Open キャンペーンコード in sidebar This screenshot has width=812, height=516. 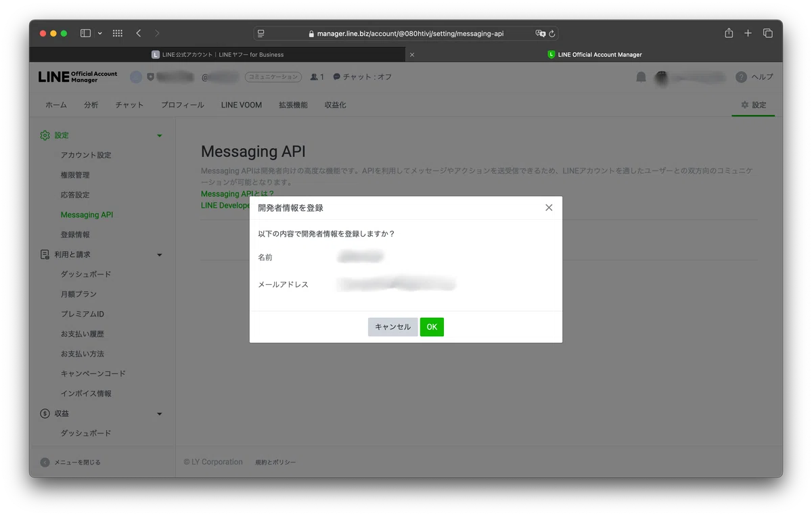coord(93,373)
